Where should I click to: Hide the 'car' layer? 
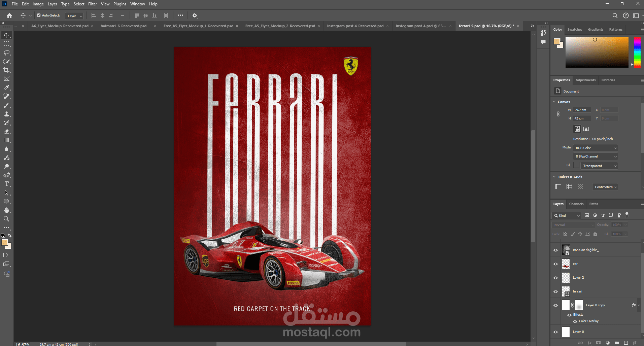click(x=555, y=264)
